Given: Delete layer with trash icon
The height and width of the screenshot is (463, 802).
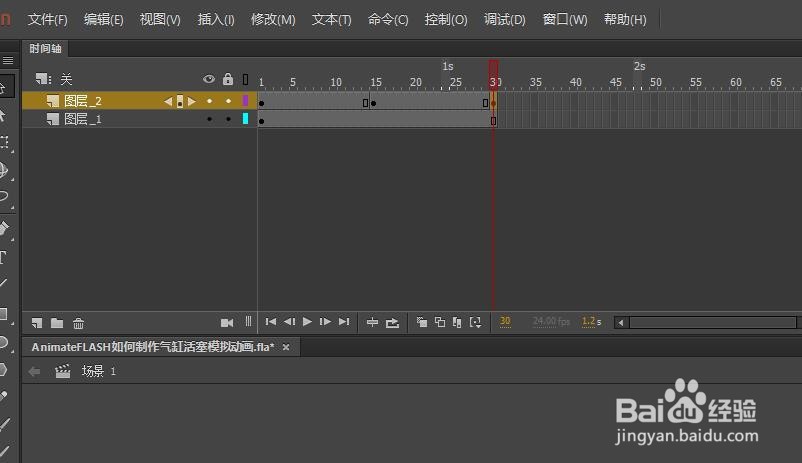Looking at the screenshot, I should (78, 323).
